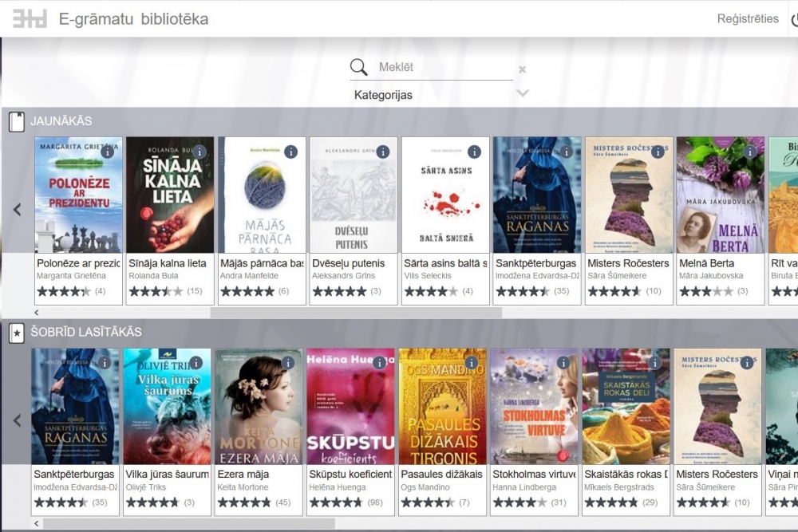Click author name Rolanda Bula
This screenshot has width=798, height=532.
pos(153,276)
